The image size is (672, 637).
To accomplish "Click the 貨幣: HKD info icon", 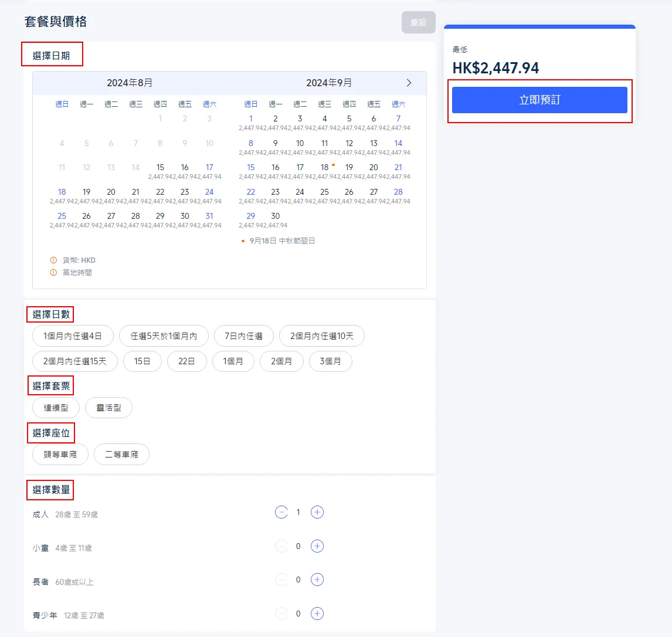I will (x=53, y=260).
